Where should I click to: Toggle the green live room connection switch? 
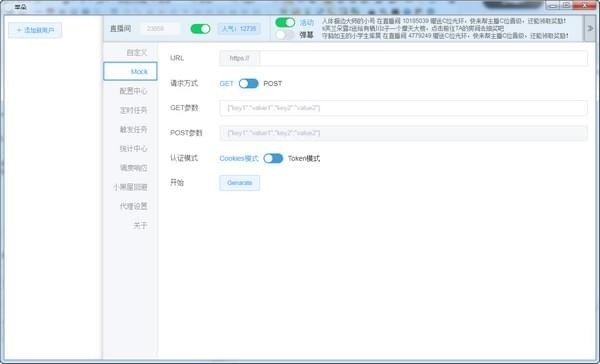coord(200,29)
